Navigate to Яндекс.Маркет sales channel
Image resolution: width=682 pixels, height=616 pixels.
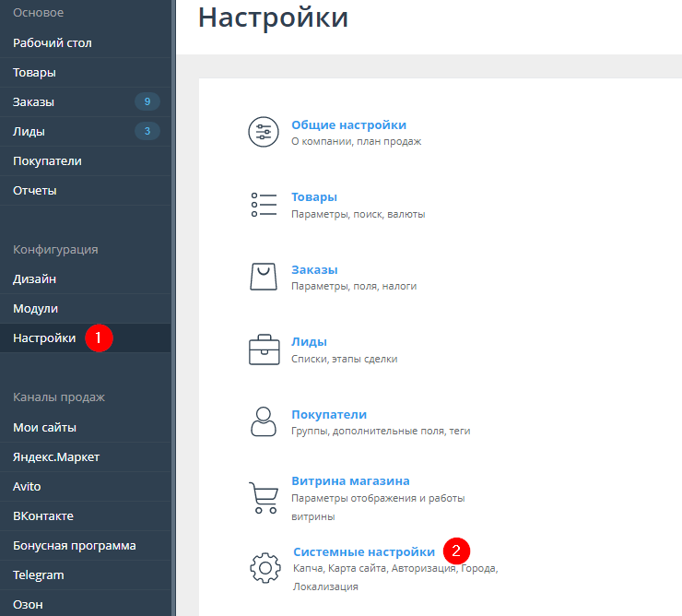click(x=56, y=456)
